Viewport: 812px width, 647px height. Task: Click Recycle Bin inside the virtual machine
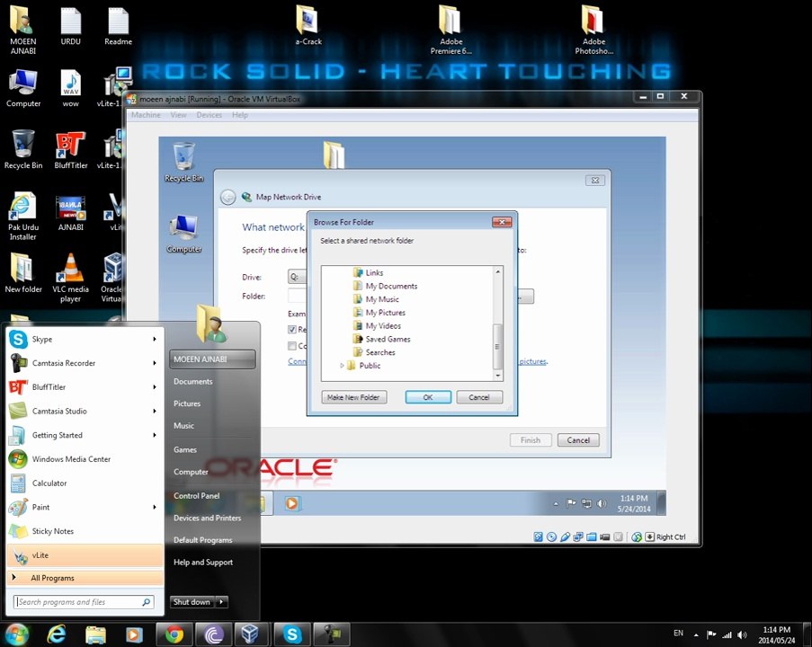tap(183, 162)
